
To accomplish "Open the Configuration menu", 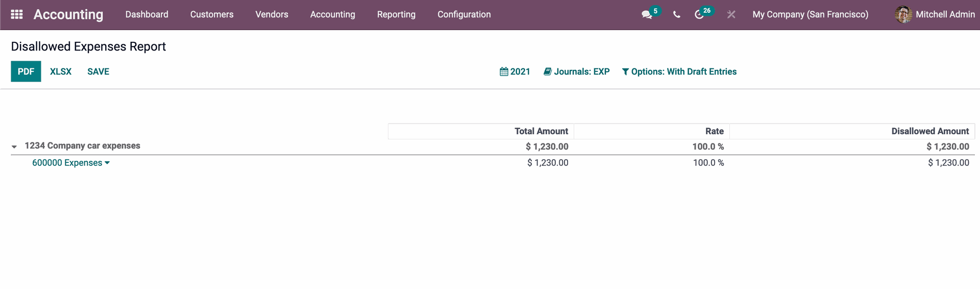I will 464,14.
